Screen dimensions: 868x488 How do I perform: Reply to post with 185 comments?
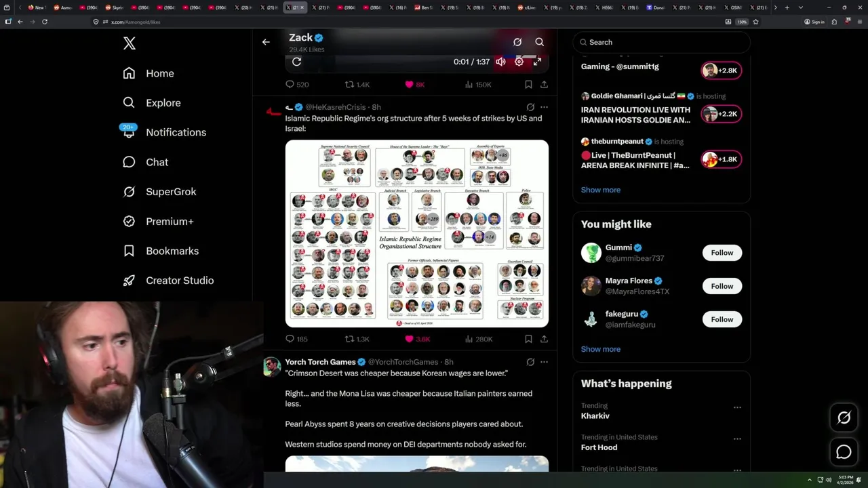coord(297,339)
